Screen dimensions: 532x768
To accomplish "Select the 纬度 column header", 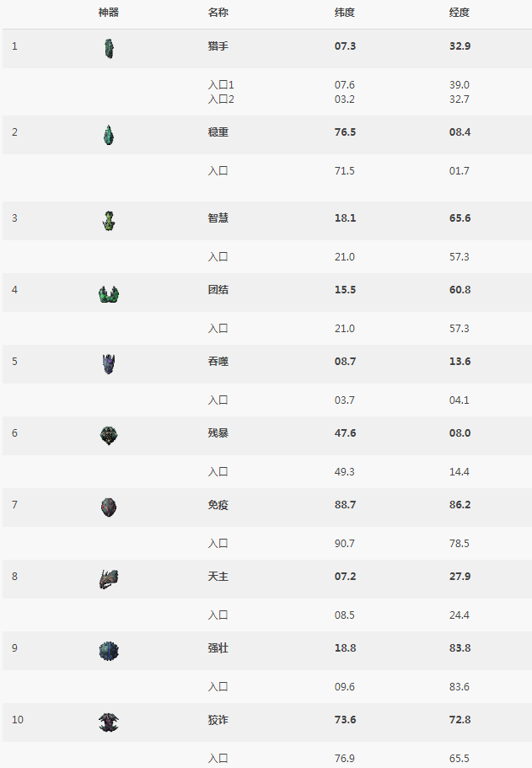I will click(x=345, y=13).
